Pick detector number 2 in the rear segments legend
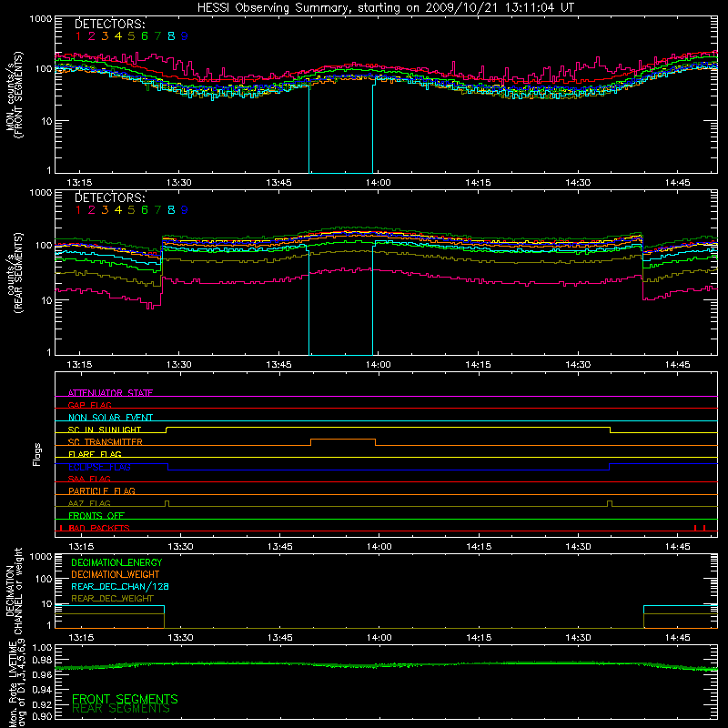 (92, 210)
